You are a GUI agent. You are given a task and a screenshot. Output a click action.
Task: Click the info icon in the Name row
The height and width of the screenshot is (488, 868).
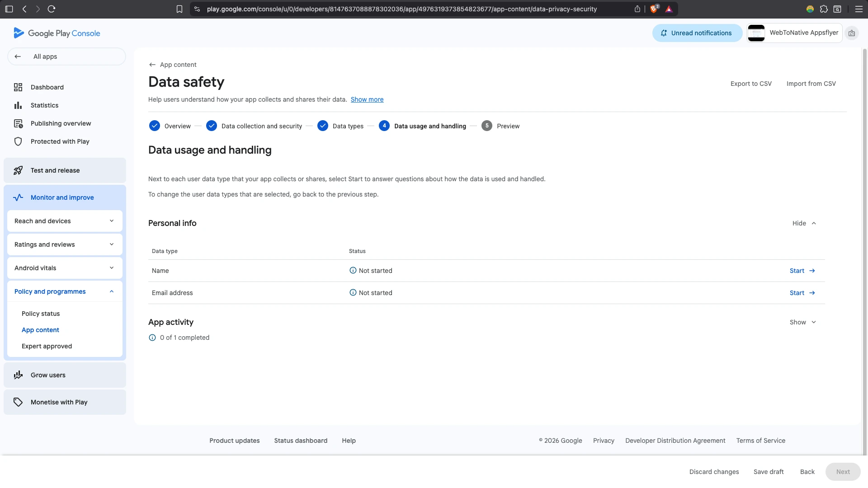353,270
